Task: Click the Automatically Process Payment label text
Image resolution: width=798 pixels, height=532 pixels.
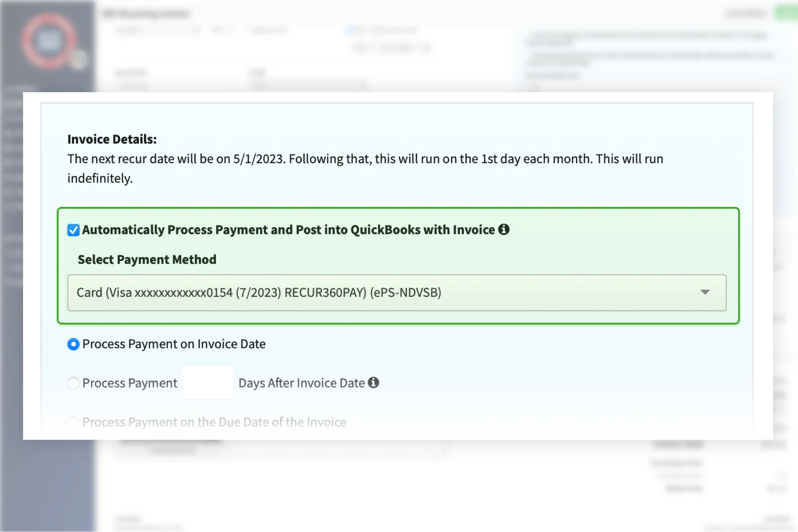Action: tap(288, 230)
